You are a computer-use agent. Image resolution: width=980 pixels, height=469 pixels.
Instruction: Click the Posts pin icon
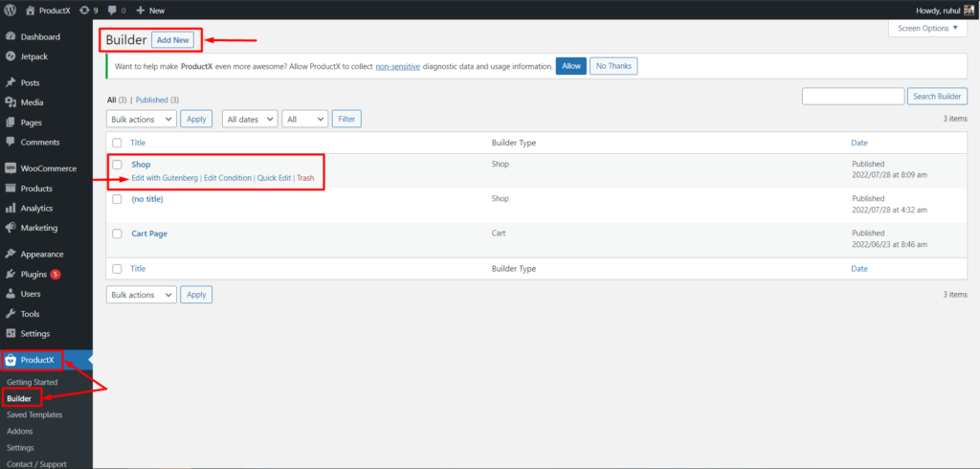[10, 82]
